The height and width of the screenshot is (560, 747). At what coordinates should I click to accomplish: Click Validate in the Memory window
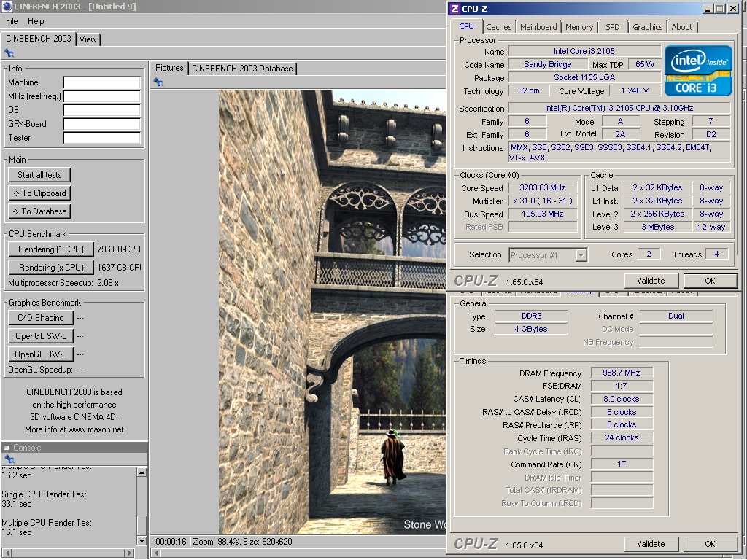pyautogui.click(x=651, y=544)
